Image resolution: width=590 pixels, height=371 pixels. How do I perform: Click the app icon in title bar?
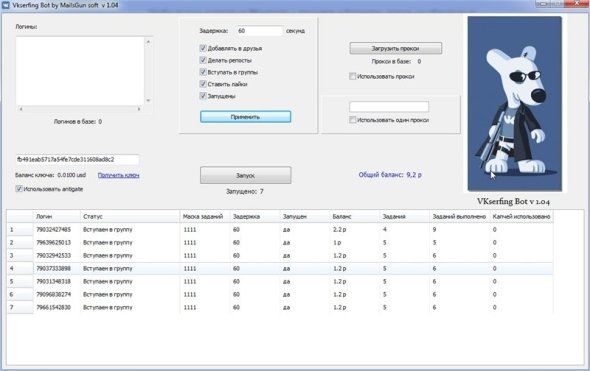pyautogui.click(x=6, y=5)
